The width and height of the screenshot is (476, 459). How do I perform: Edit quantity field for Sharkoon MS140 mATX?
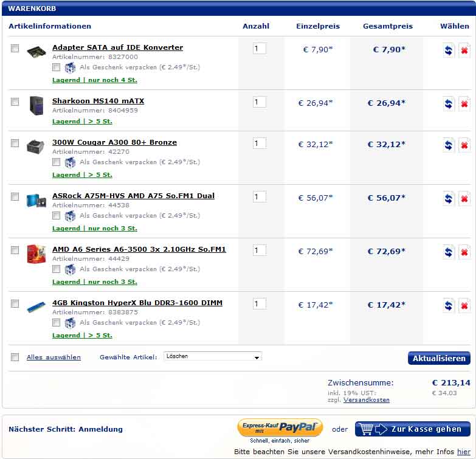[260, 102]
